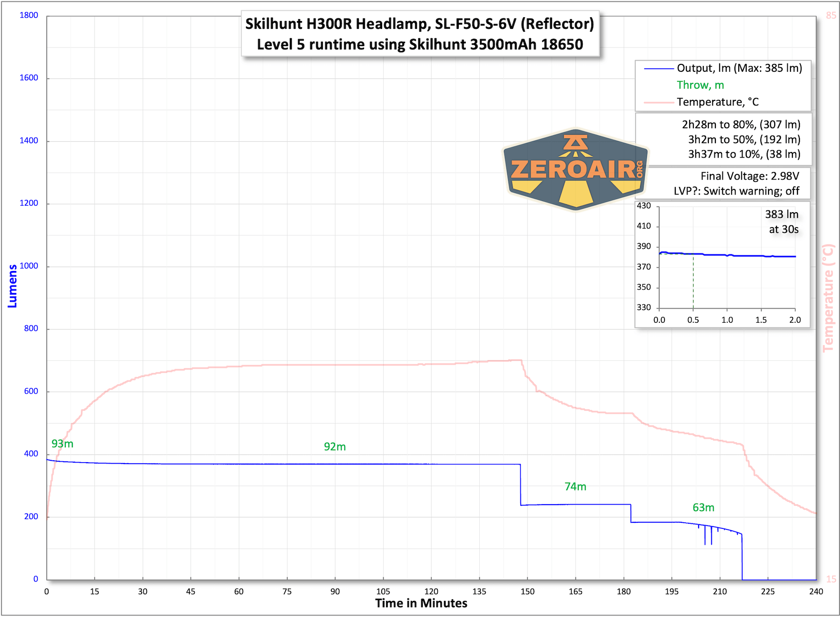Viewport: 840px width, 617px height.
Task: Select the chart title text
Action: pos(420,34)
